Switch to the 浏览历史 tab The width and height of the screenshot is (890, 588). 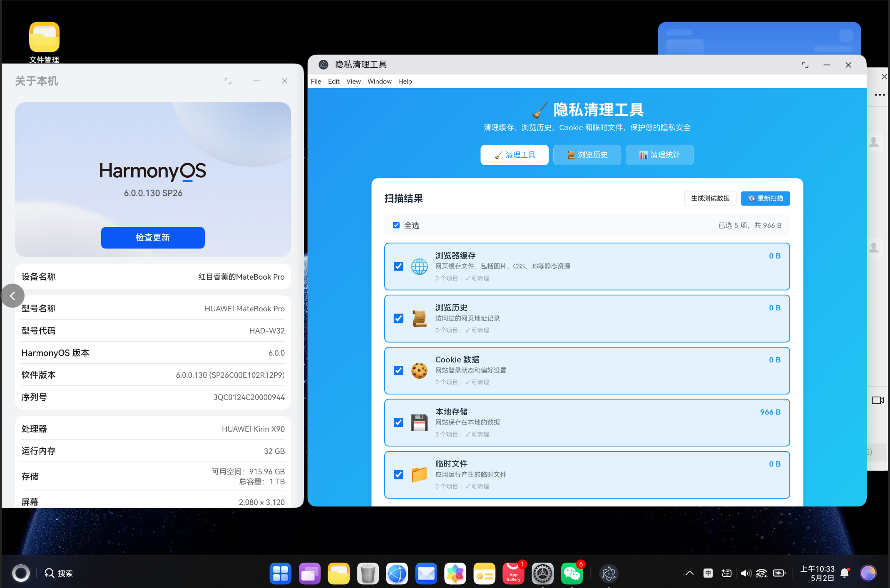click(x=587, y=155)
